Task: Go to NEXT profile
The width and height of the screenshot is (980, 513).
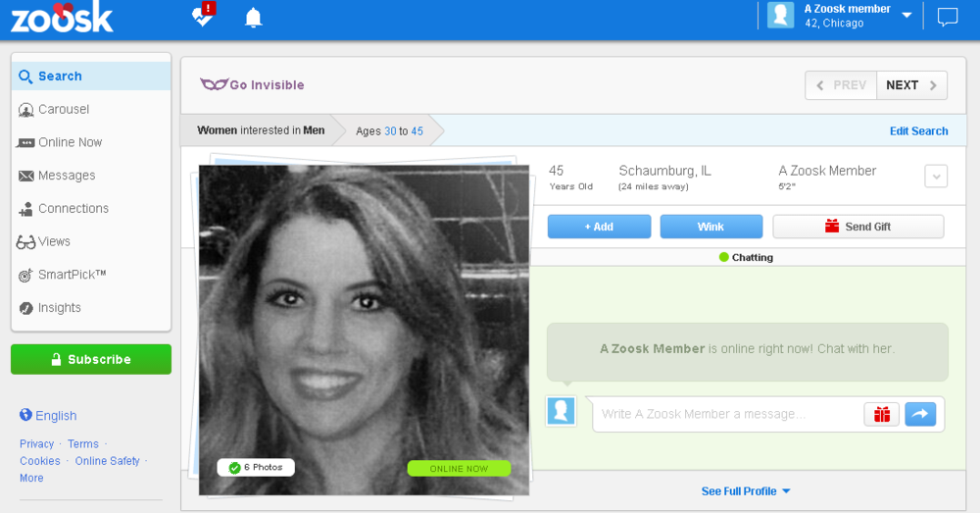Action: tap(911, 85)
